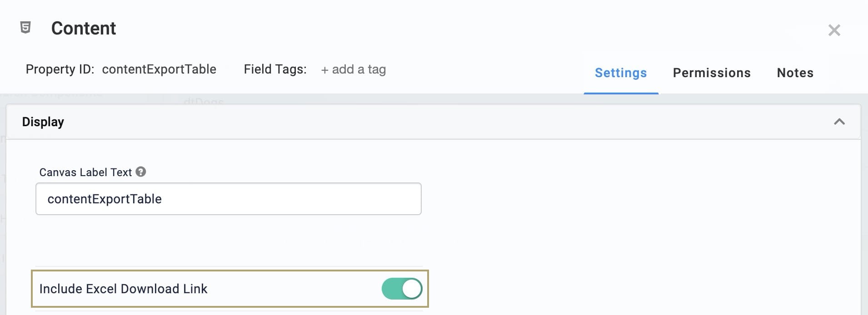Click the Property ID label
Image resolution: width=868 pixels, height=315 pixels.
click(60, 69)
